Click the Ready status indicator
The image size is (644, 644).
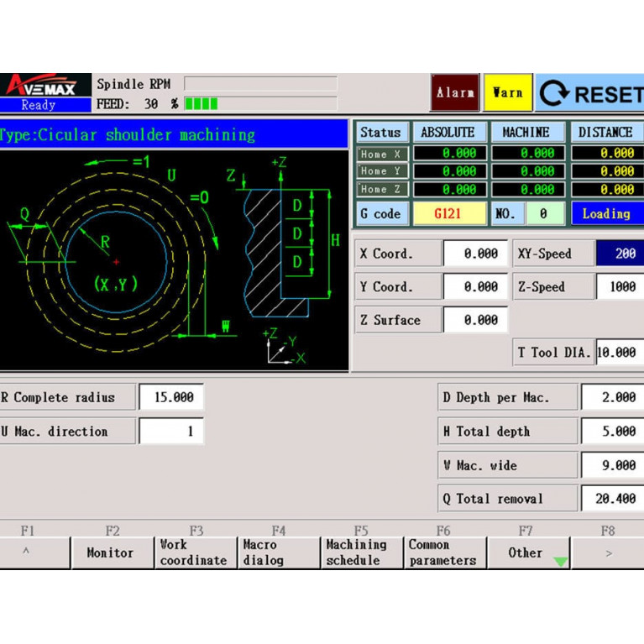pos(45,105)
